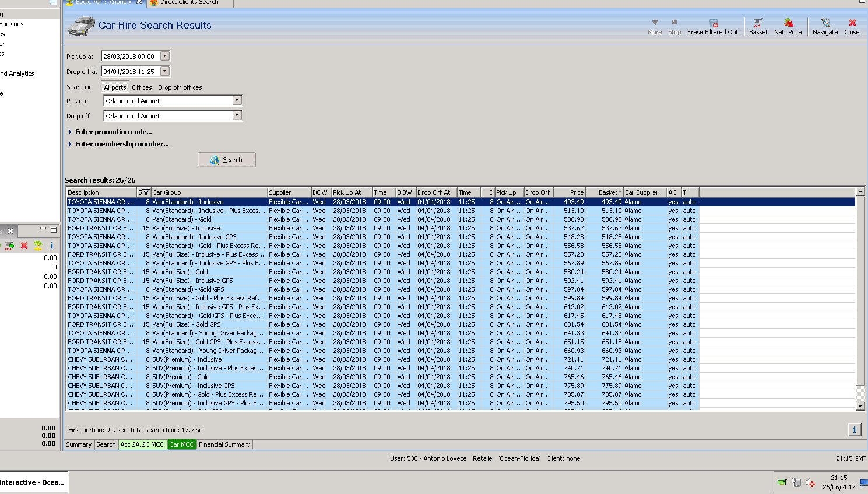Close the Car Hire Search Results view
This screenshot has width=868, height=494.
pyautogui.click(x=852, y=26)
